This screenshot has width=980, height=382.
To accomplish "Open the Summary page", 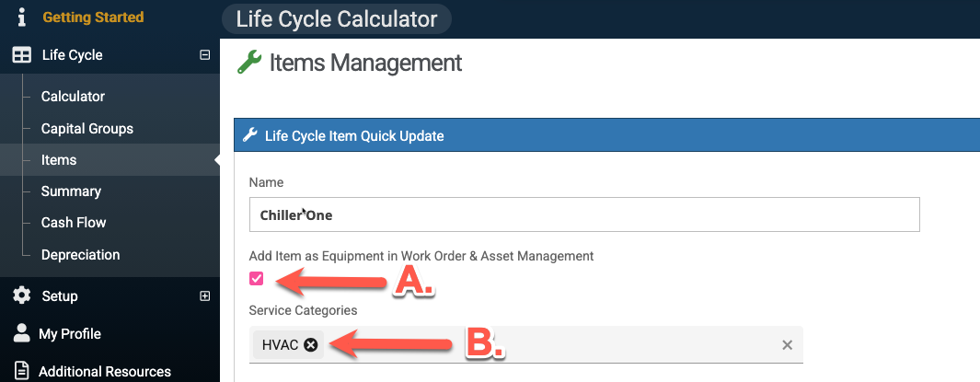I will [71, 191].
